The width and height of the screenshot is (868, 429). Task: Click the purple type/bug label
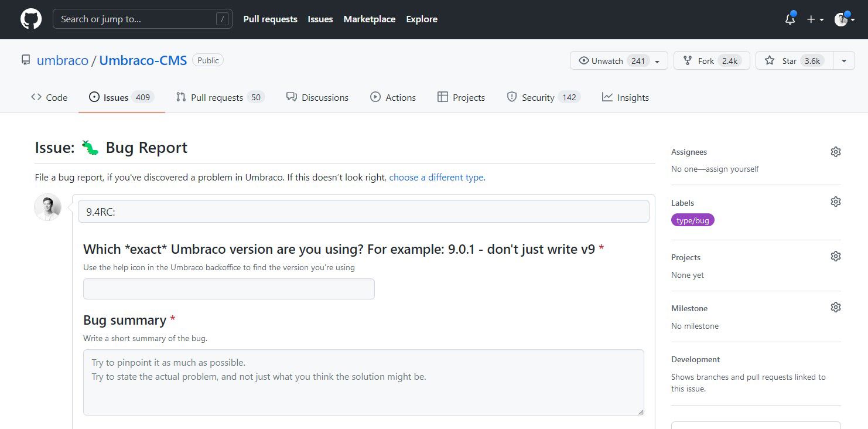pyautogui.click(x=692, y=220)
